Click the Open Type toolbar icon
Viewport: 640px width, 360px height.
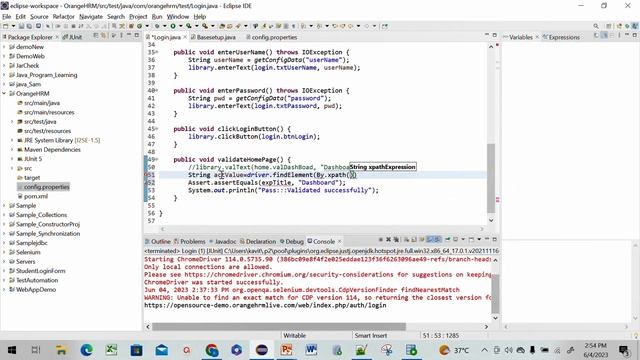pyautogui.click(x=222, y=26)
